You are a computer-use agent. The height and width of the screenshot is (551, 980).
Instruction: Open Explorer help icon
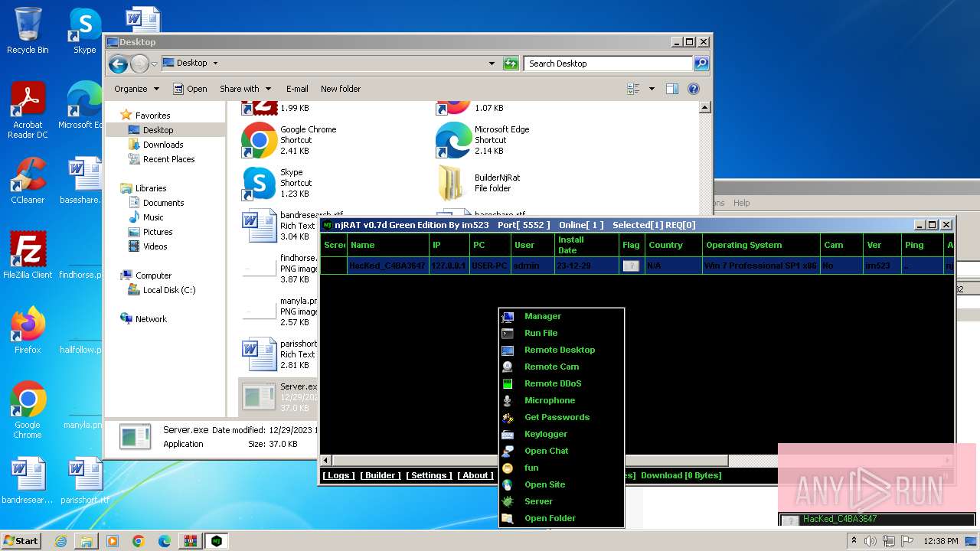coord(694,89)
